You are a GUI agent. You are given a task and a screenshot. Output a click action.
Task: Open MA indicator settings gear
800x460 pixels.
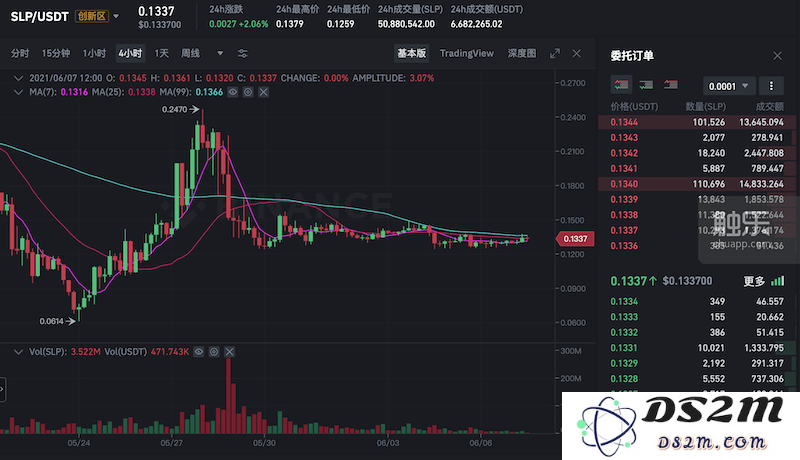(248, 92)
